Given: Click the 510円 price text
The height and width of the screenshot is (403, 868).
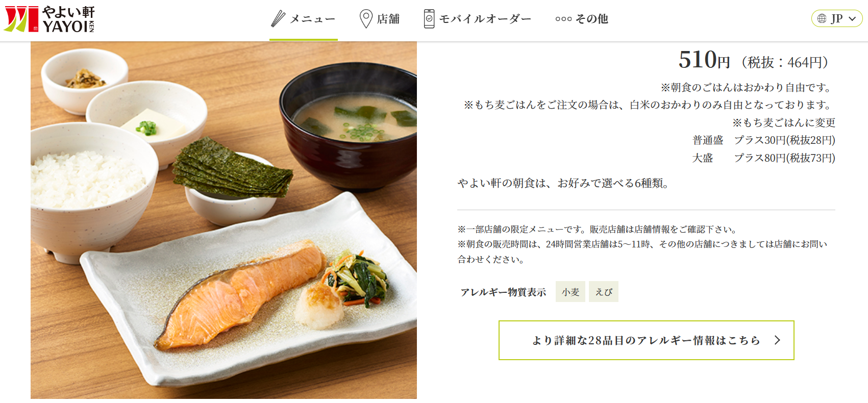Looking at the screenshot, I should point(704,60).
